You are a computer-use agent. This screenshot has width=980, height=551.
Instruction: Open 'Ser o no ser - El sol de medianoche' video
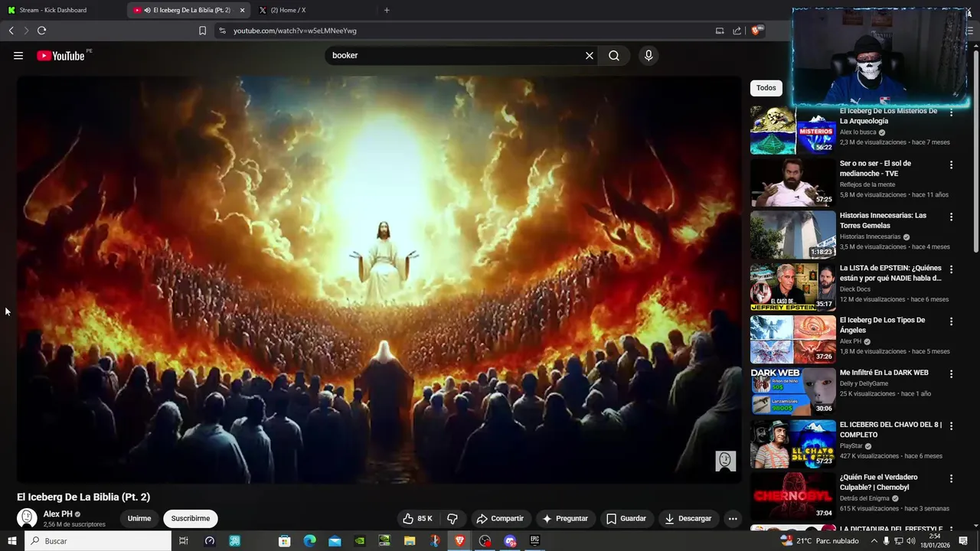(x=875, y=168)
